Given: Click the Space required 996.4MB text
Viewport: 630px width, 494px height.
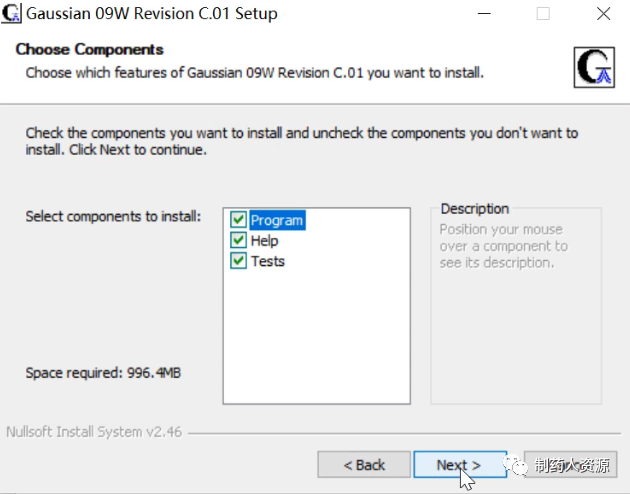Looking at the screenshot, I should [103, 373].
